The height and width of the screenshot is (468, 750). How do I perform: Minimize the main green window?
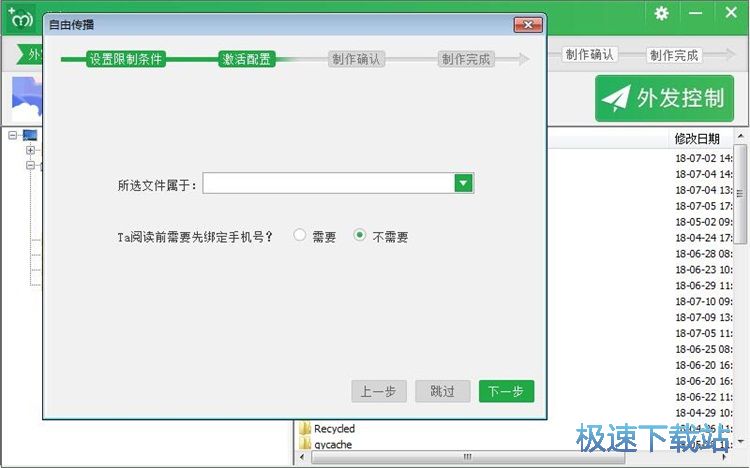[x=695, y=13]
